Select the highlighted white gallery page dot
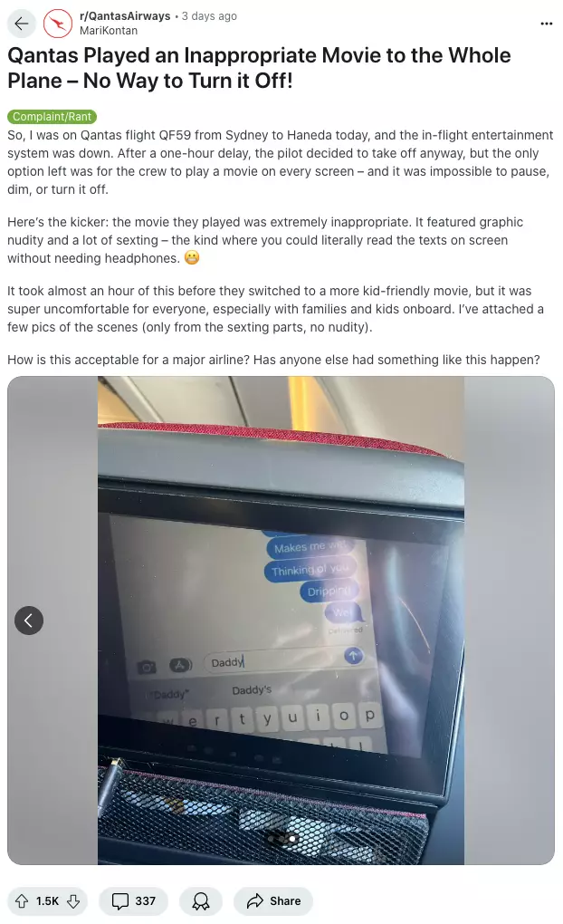563x924 pixels. pyautogui.click(x=292, y=839)
